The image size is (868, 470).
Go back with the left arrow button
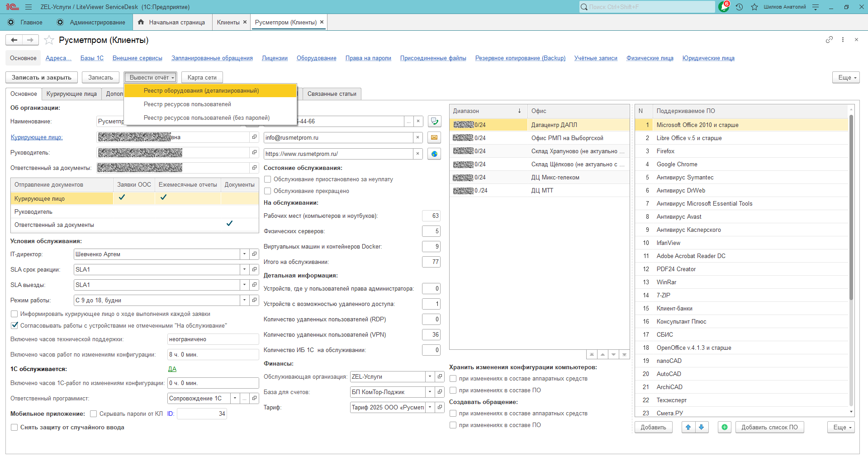click(14, 40)
